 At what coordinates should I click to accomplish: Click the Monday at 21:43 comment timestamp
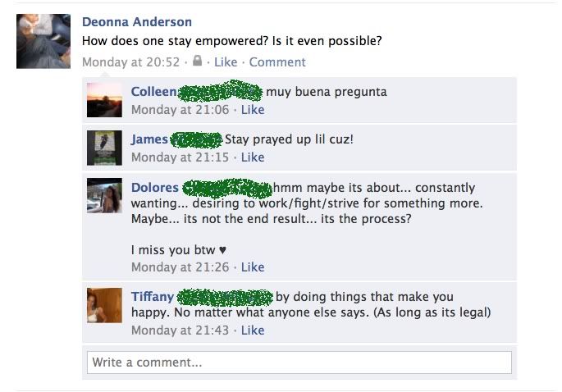pyautogui.click(x=180, y=330)
